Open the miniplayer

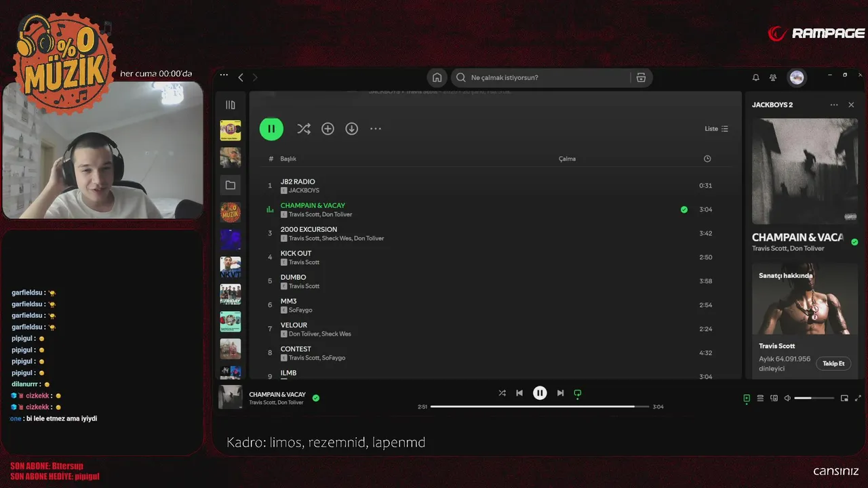[844, 399]
